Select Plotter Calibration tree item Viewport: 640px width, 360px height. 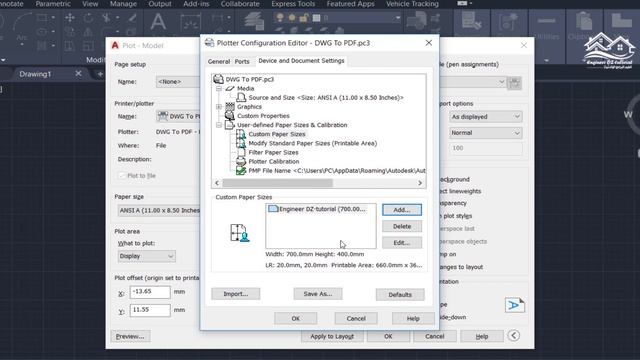273,162
